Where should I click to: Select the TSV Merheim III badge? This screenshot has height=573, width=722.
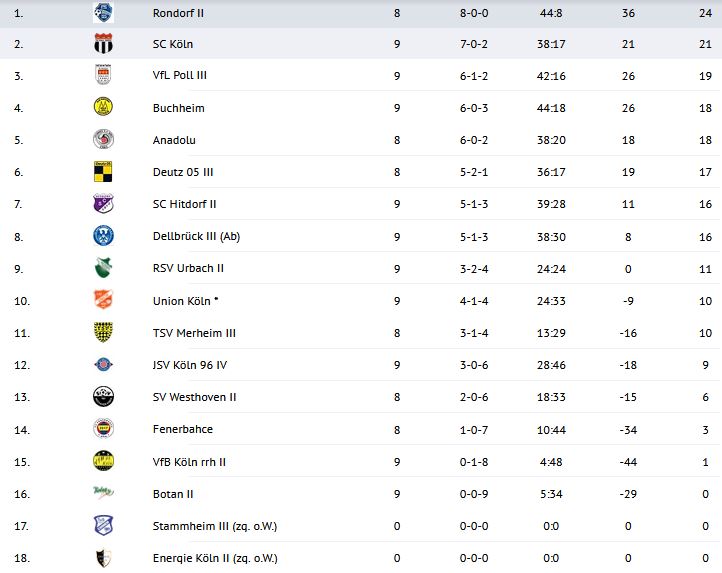pyautogui.click(x=103, y=332)
